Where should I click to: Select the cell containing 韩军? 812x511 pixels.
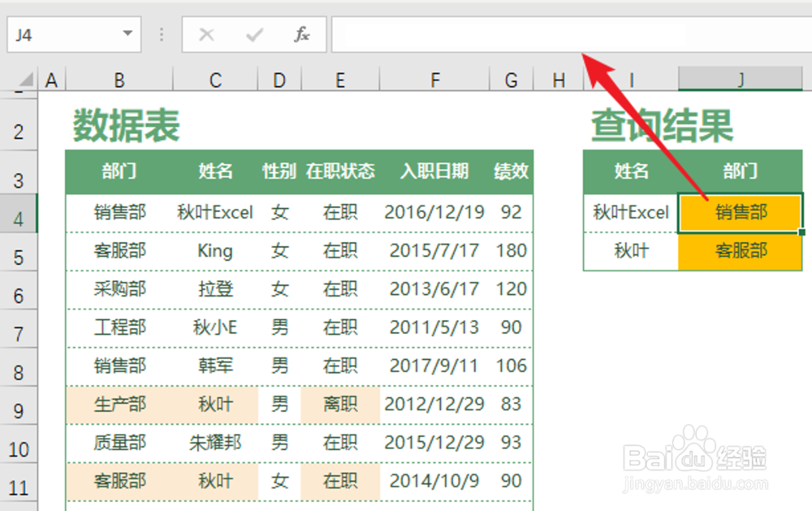click(x=215, y=366)
